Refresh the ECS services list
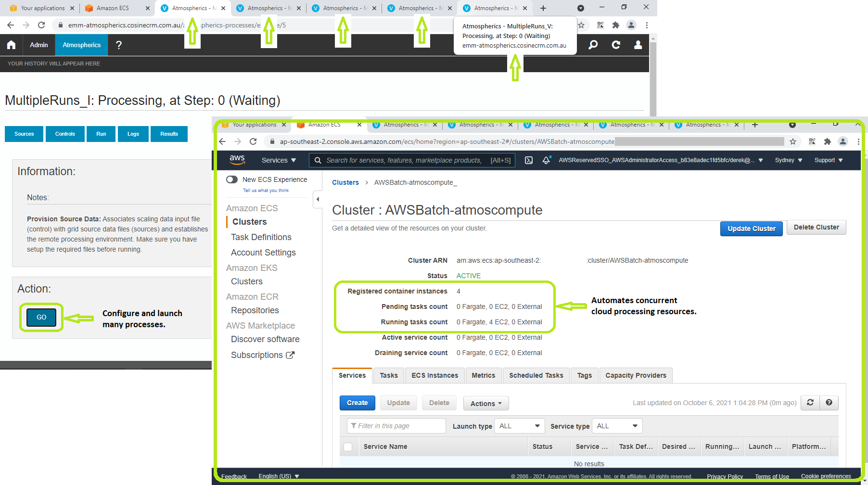 [810, 403]
